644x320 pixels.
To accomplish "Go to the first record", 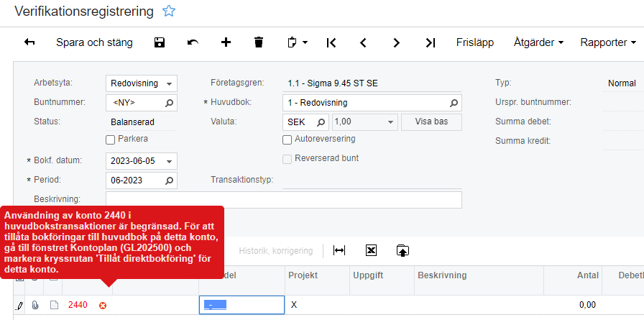I will pyautogui.click(x=331, y=42).
